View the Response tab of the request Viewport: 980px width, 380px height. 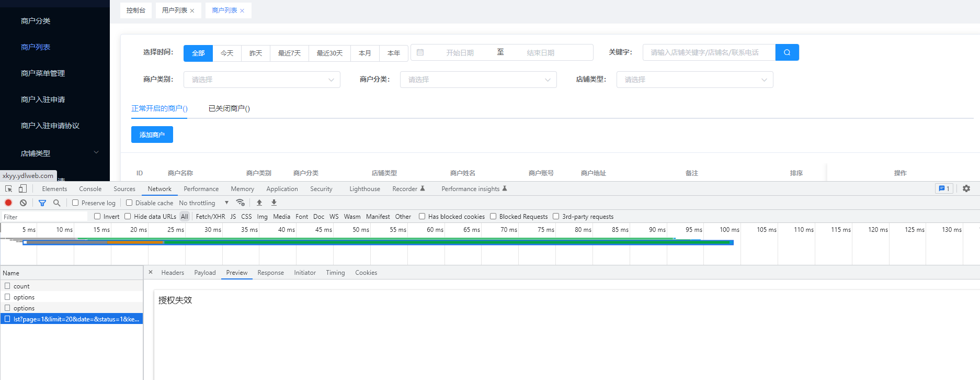[x=270, y=273]
